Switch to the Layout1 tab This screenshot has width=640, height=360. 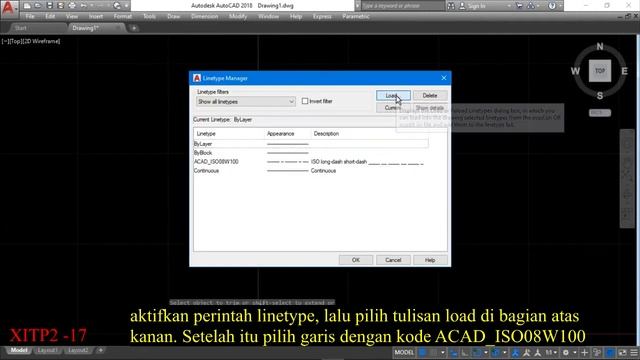coord(47,350)
